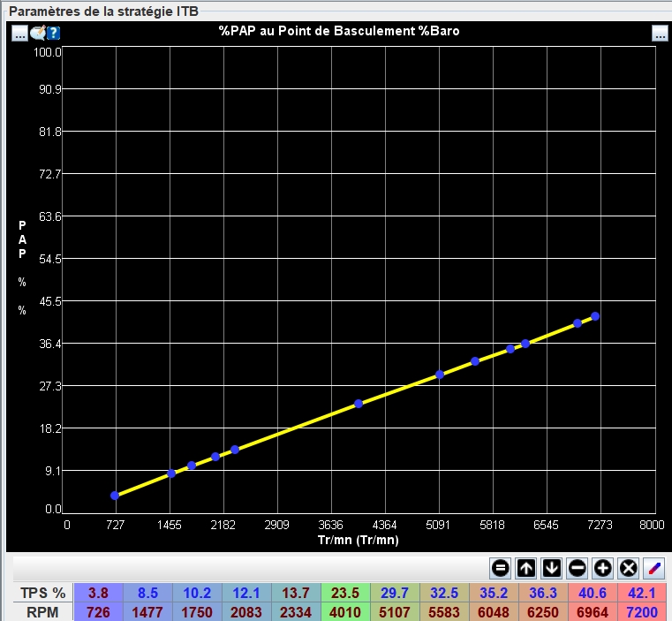
Task: Click the last curve point near 7200 RPM
Action: (x=595, y=316)
